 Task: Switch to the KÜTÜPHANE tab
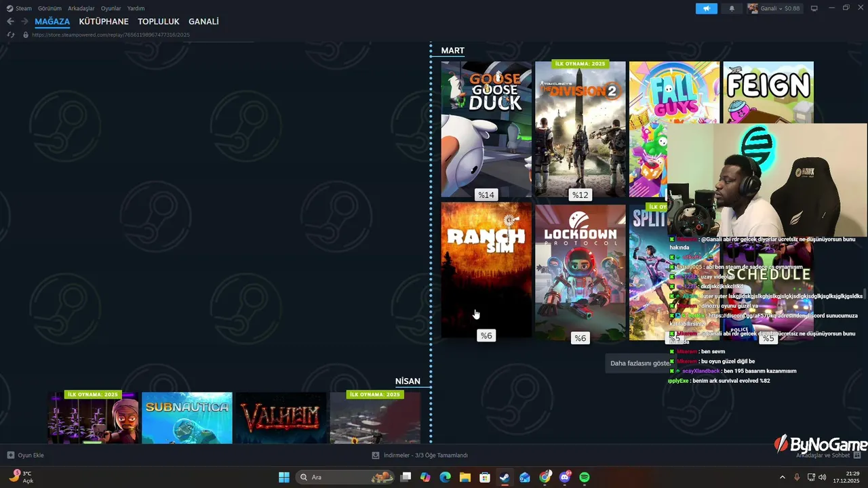coord(104,22)
